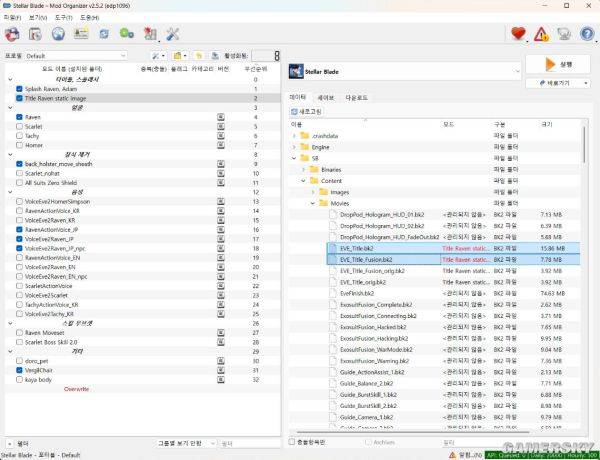Expand the .crashdata folder

(x=294, y=136)
